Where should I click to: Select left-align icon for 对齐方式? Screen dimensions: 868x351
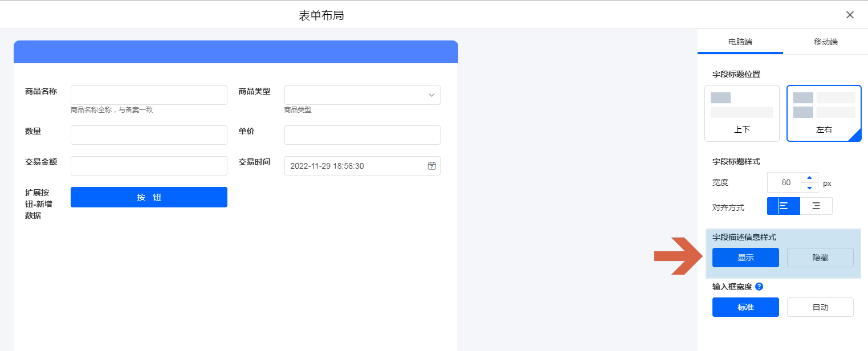[x=784, y=206]
